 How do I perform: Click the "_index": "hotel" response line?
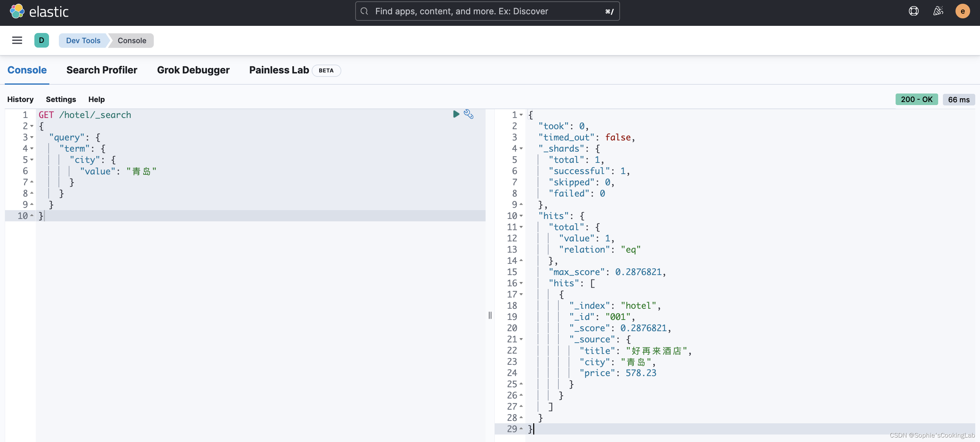(x=615, y=306)
